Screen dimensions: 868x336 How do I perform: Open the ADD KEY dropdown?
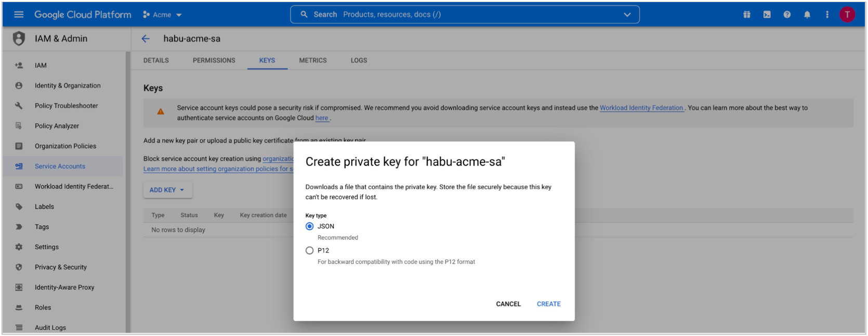tap(167, 190)
